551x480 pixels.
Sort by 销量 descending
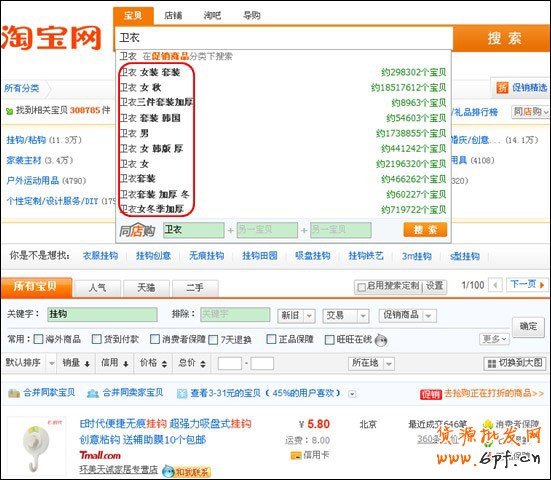coord(76,363)
